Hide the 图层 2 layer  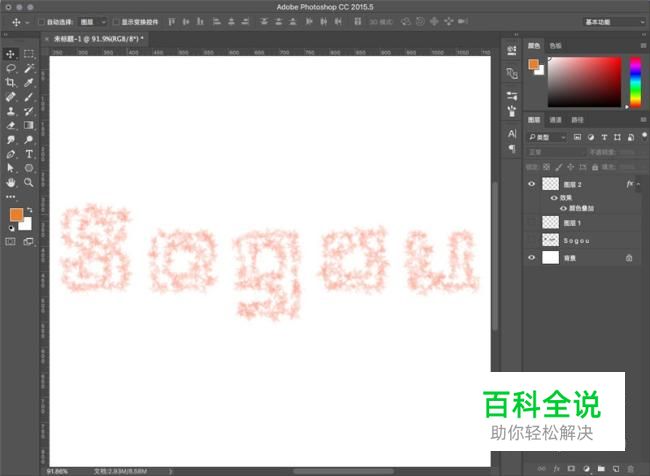click(x=532, y=184)
